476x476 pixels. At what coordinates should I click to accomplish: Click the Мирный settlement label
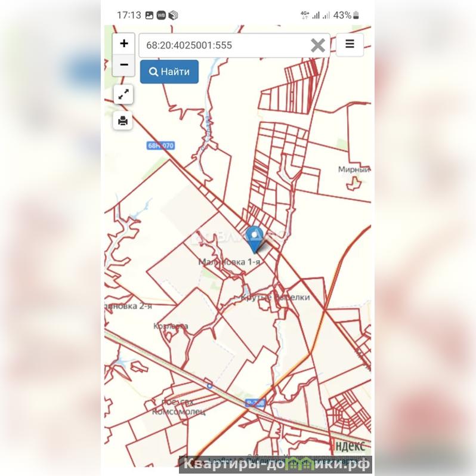pos(354,169)
